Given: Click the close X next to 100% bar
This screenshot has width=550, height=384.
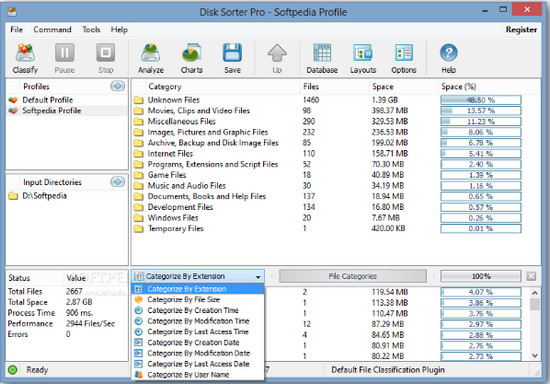Looking at the screenshot, I should click(531, 276).
